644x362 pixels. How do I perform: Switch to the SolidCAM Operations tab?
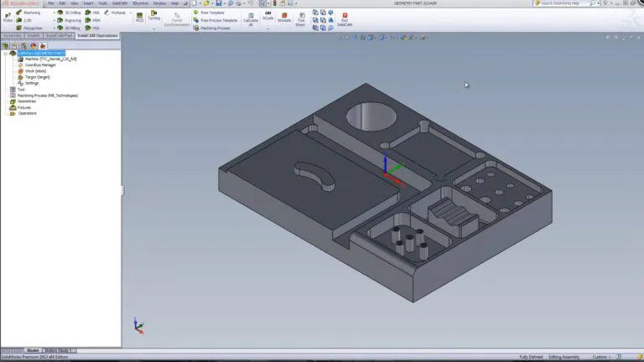tap(97, 36)
